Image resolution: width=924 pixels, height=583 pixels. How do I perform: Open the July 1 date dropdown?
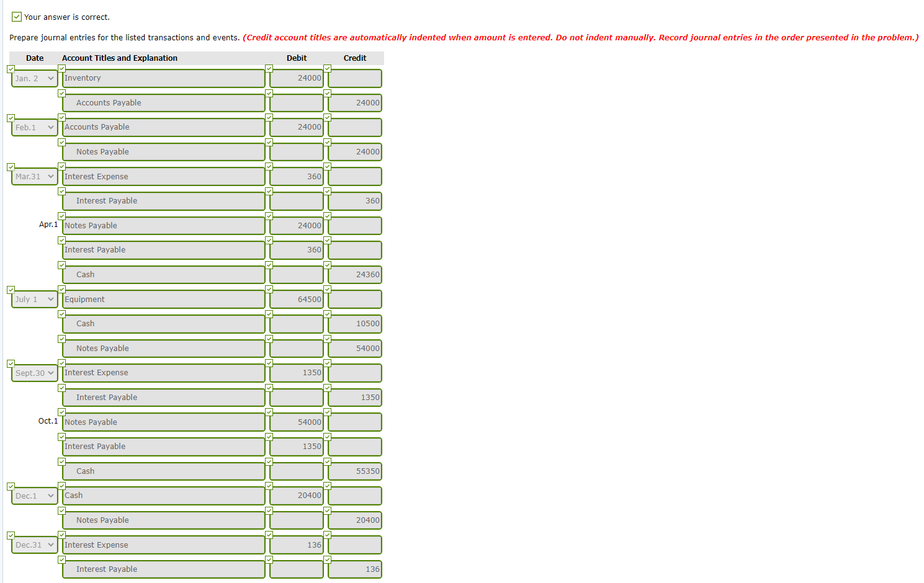coord(34,299)
